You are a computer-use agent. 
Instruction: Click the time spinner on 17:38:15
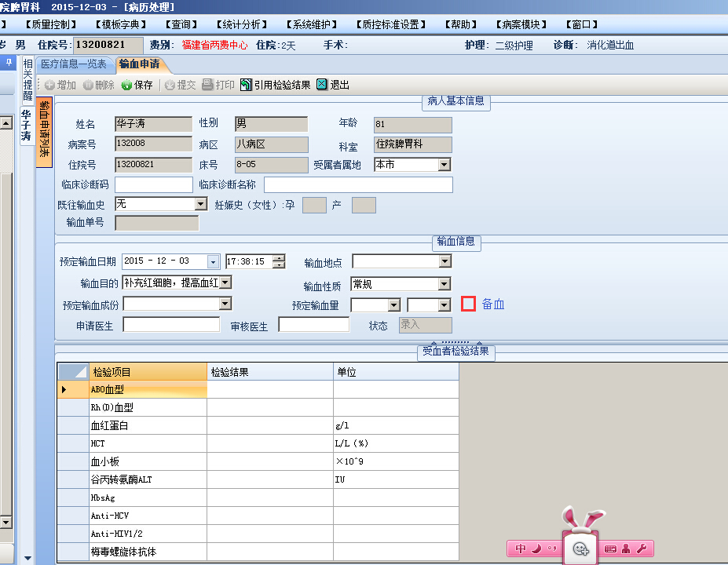tap(279, 261)
